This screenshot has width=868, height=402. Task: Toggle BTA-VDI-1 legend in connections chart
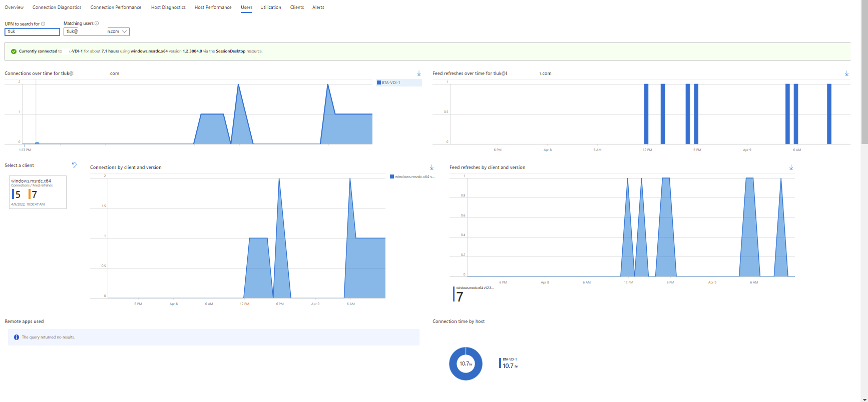click(399, 82)
